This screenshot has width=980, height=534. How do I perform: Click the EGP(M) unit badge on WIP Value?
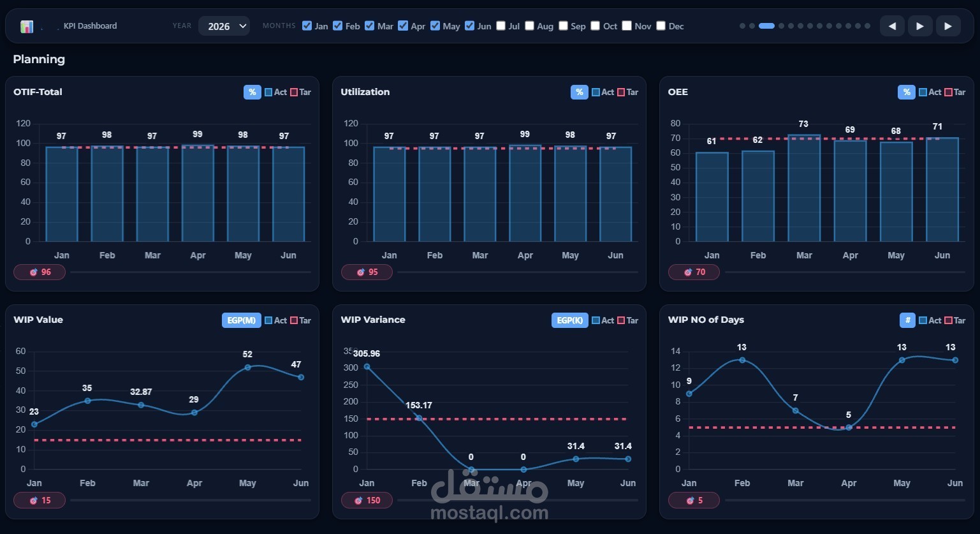[x=242, y=320]
